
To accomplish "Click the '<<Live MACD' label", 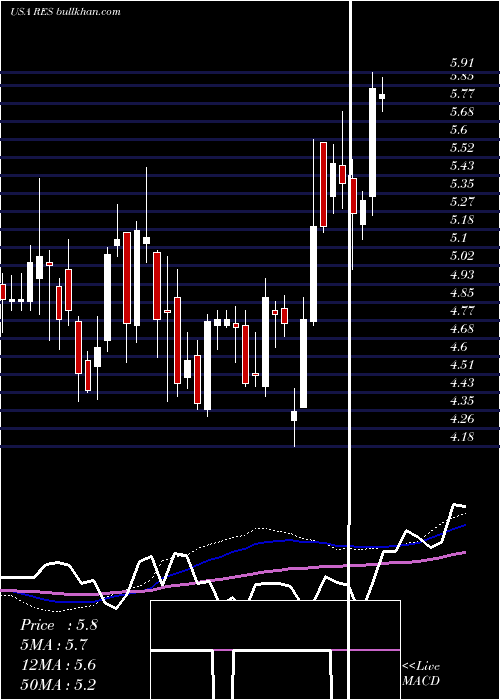I will click(x=421, y=674).
